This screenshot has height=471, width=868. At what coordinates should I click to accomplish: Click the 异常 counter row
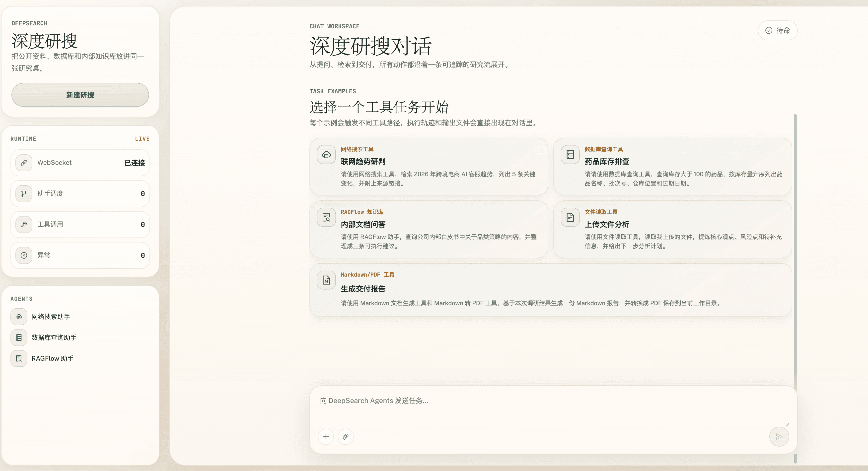(80, 255)
